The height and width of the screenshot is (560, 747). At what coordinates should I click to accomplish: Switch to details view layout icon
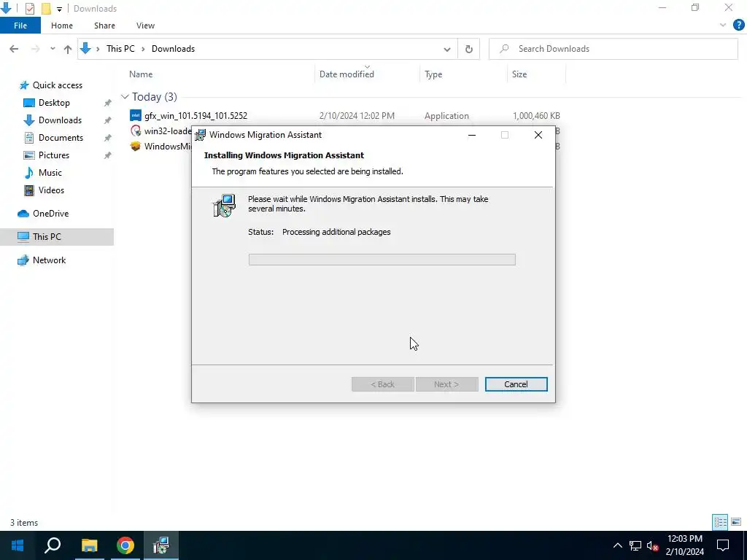[720, 522]
